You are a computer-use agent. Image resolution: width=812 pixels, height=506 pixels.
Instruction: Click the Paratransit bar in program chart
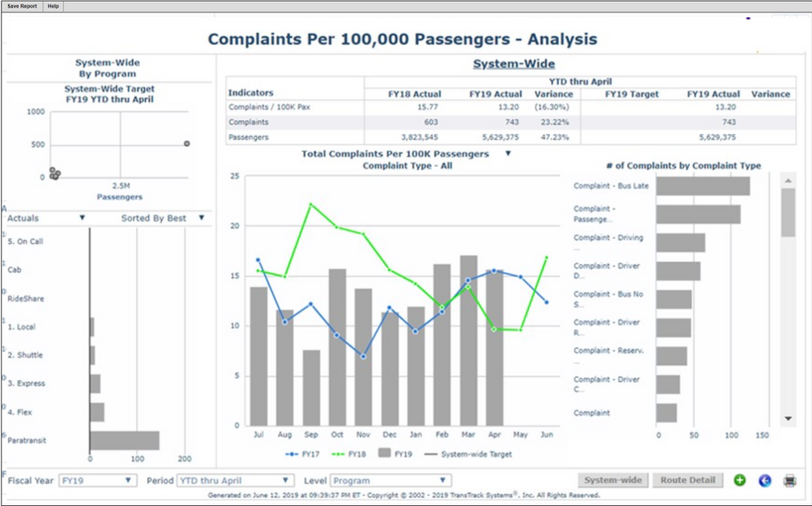pyautogui.click(x=124, y=440)
